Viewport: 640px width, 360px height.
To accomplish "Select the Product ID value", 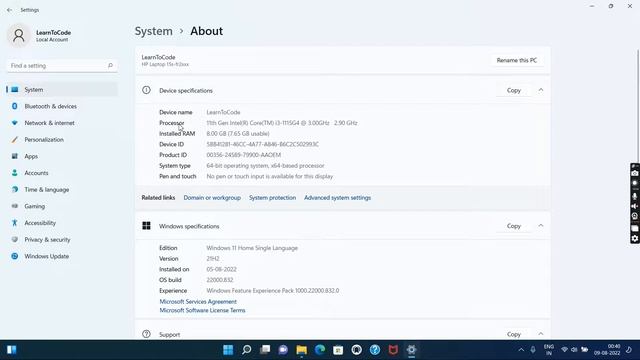I will click(244, 155).
